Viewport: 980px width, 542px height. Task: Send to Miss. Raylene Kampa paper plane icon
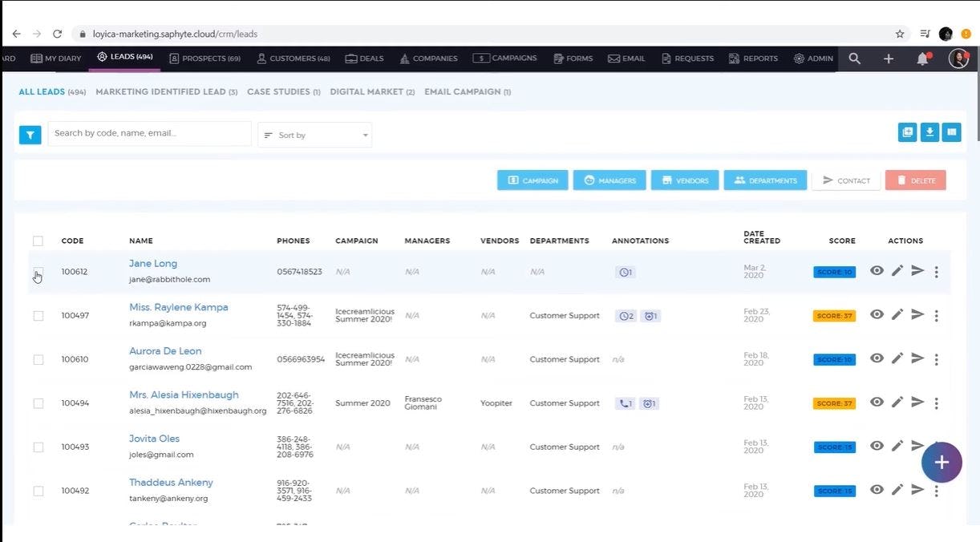(x=917, y=315)
